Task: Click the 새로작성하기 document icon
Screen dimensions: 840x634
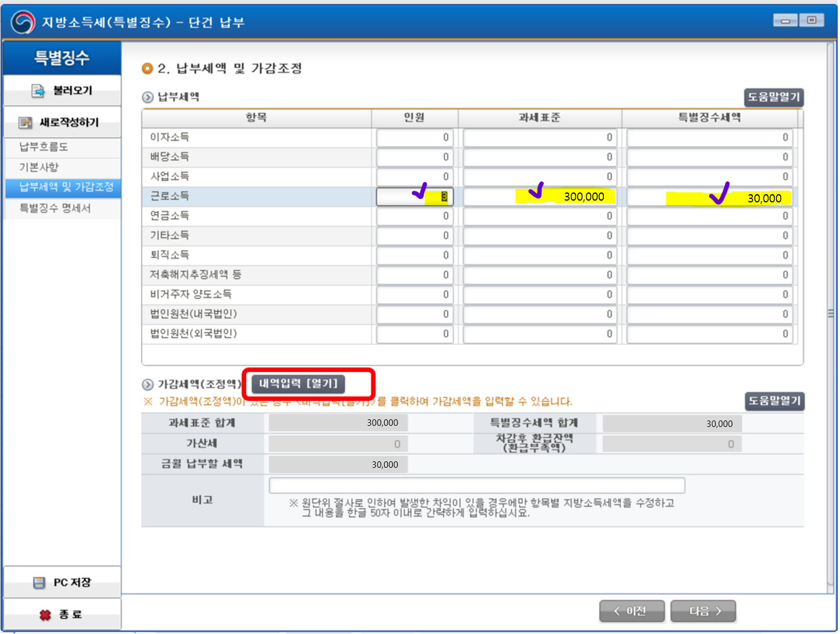Action: (25, 122)
